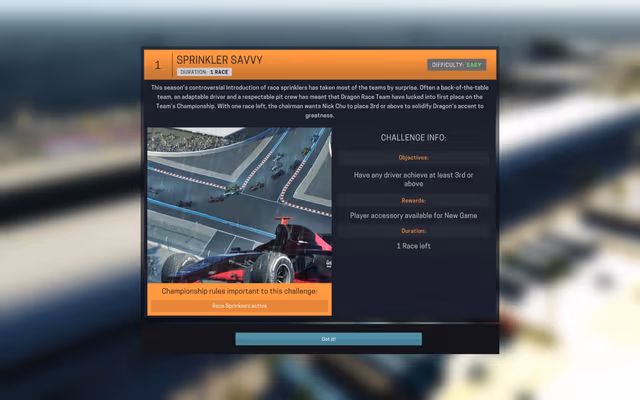
Task: Click the Player accessory reward text
Action: 414,215
